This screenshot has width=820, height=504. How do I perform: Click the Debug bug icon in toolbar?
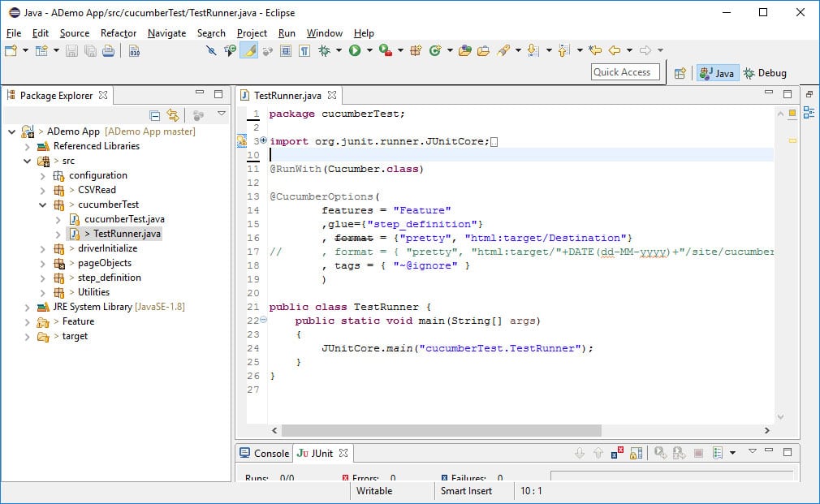point(325,50)
